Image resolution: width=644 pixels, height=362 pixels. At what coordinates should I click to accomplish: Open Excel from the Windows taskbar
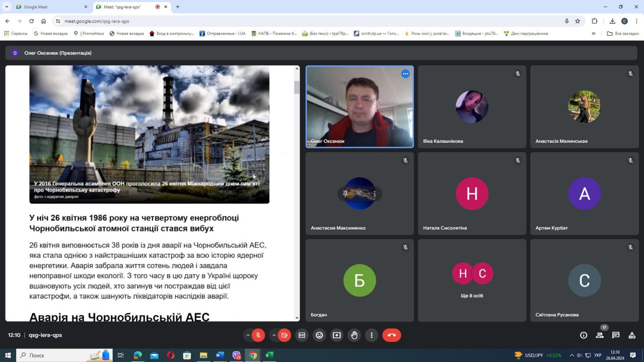[269, 355]
